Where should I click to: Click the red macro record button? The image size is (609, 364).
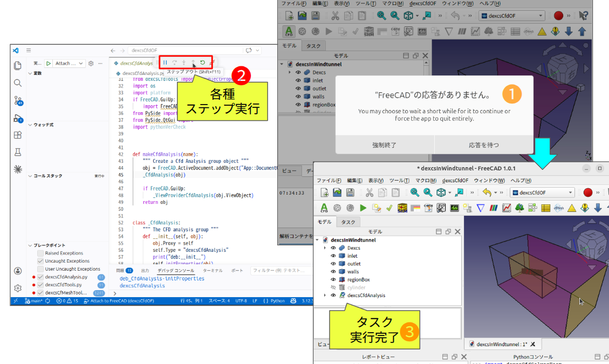pyautogui.click(x=588, y=193)
